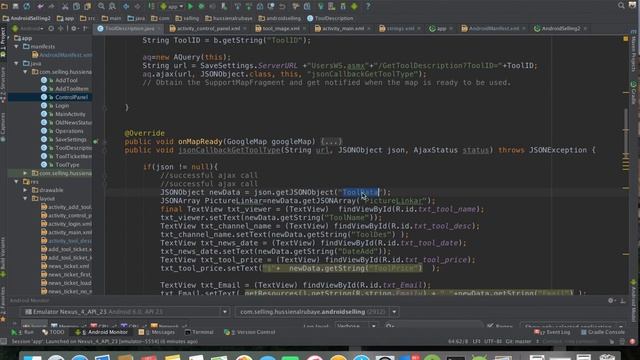Screen dimensions: 640x360
Task: Click the Cut scissors icon
Action: click(65, 6)
